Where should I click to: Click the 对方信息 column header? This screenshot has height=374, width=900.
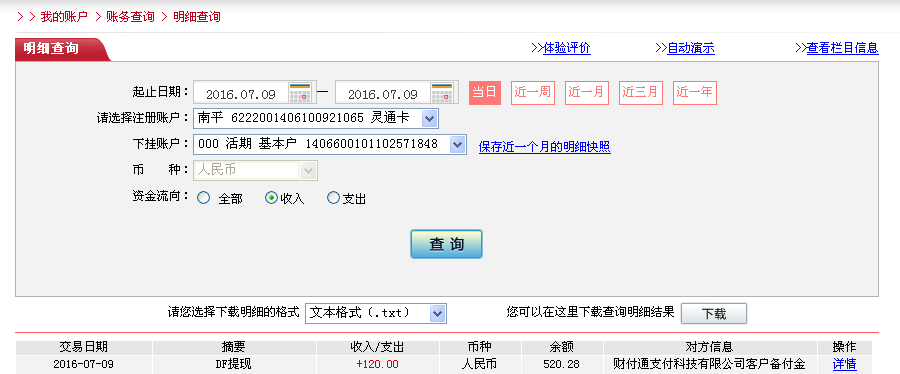(710, 347)
